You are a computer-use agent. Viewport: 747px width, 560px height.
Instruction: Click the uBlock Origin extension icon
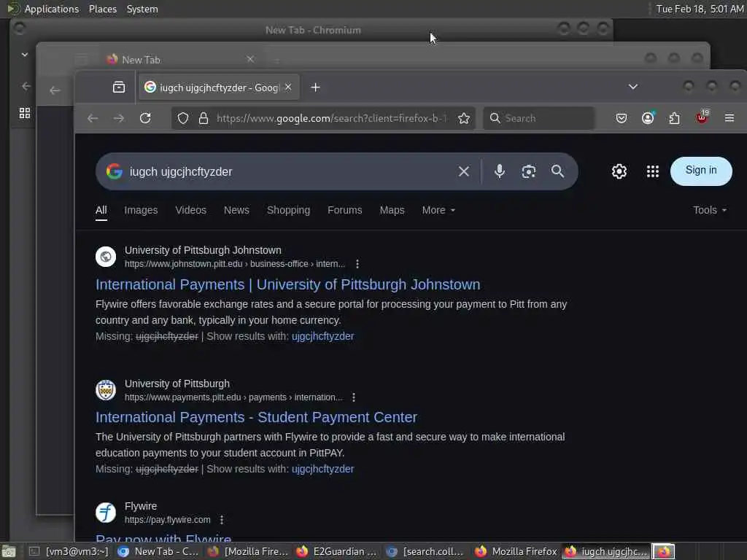[702, 117]
